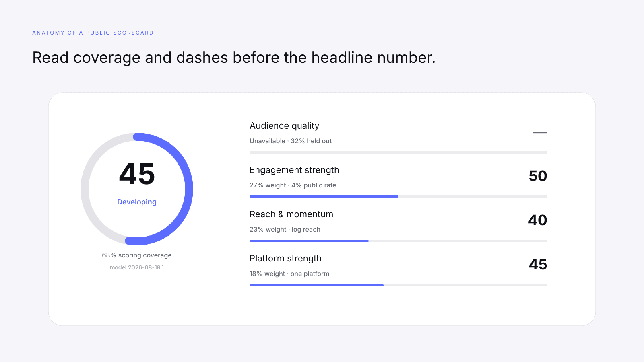The width and height of the screenshot is (644, 362).
Task: Click the Reach & momentum progress bar
Action: (398, 241)
